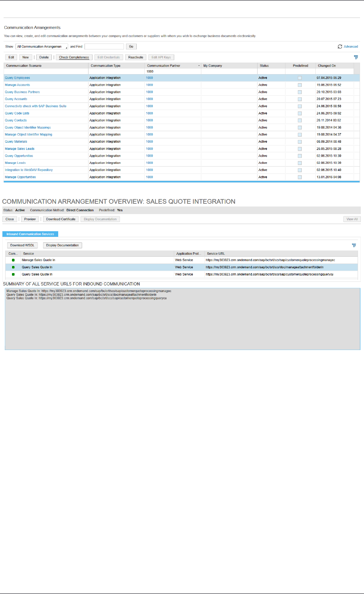This screenshot has height=594, width=364.
Task: Sort by Application Protocol column header
Action: [x=189, y=254]
